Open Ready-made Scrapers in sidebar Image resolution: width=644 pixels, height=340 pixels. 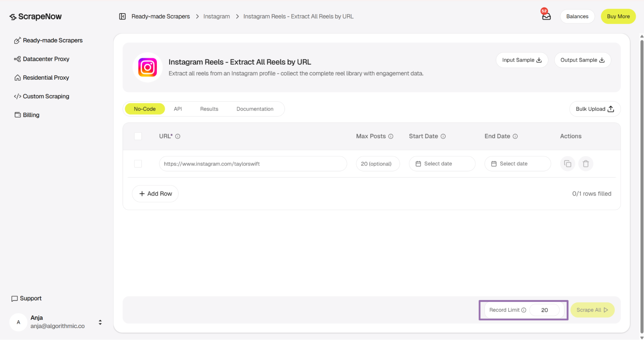(48, 40)
